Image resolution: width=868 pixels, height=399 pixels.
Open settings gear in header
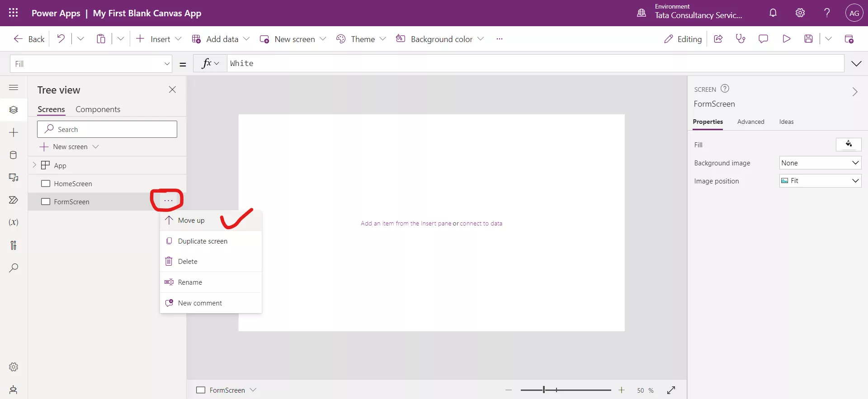pos(800,13)
